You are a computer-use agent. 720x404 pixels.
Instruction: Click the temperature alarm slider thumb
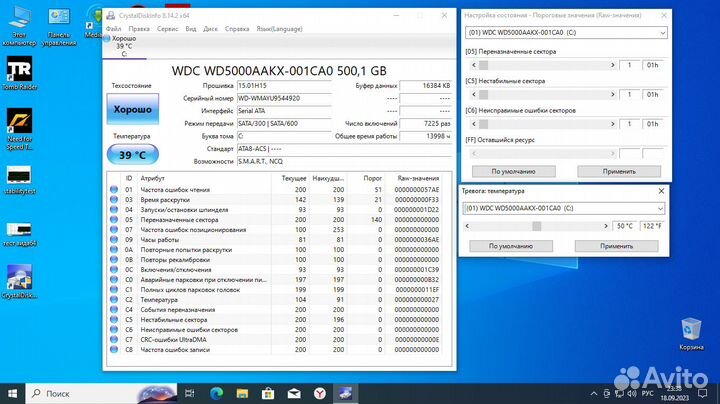point(536,226)
